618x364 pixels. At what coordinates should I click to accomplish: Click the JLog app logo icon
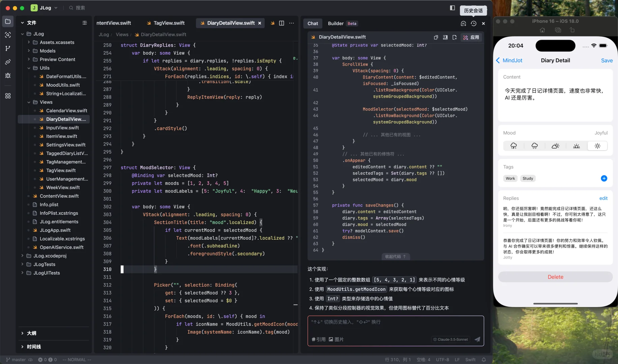point(34,8)
